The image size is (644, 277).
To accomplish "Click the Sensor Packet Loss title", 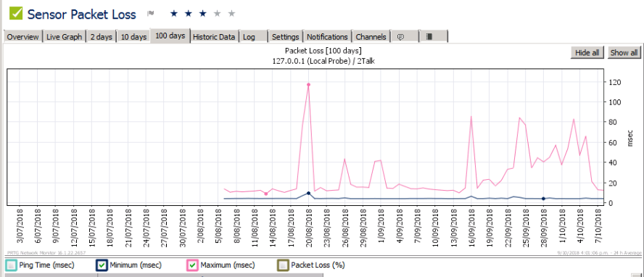I will click(x=82, y=14).
